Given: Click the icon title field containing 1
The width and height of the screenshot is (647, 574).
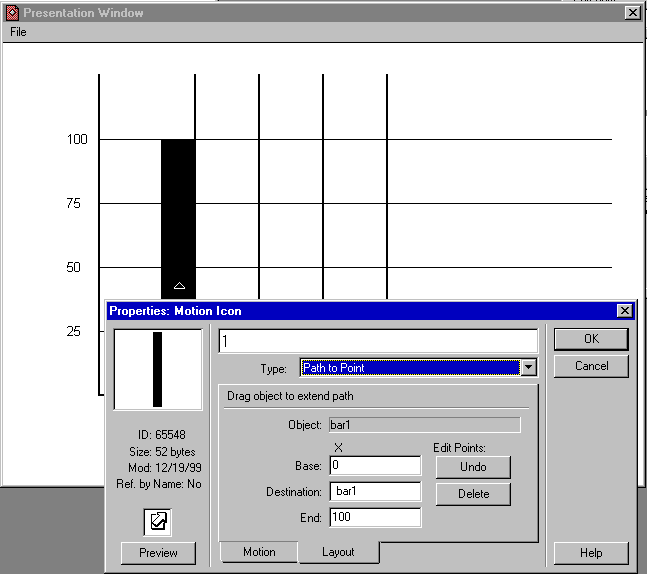Looking at the screenshot, I should point(378,341).
